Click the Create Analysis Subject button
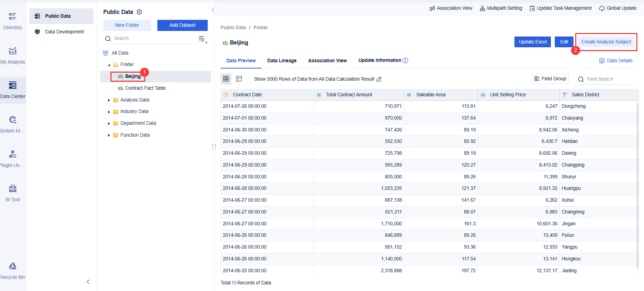 [606, 42]
